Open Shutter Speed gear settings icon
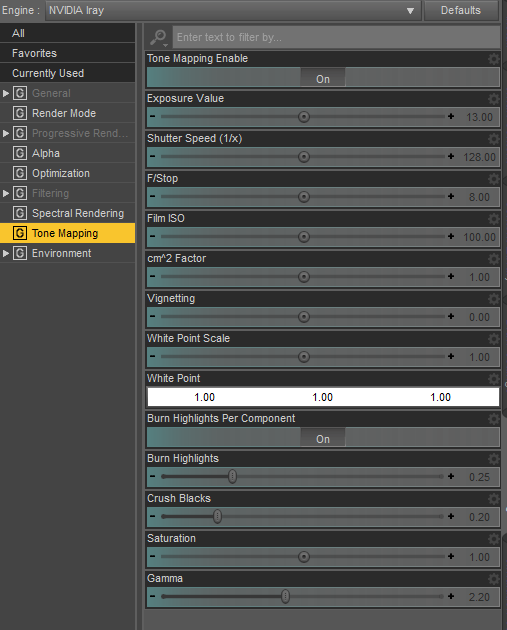 493,139
